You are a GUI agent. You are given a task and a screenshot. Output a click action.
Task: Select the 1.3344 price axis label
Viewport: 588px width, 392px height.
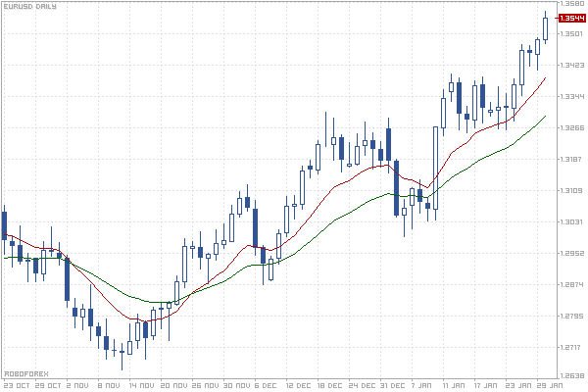[572, 96]
